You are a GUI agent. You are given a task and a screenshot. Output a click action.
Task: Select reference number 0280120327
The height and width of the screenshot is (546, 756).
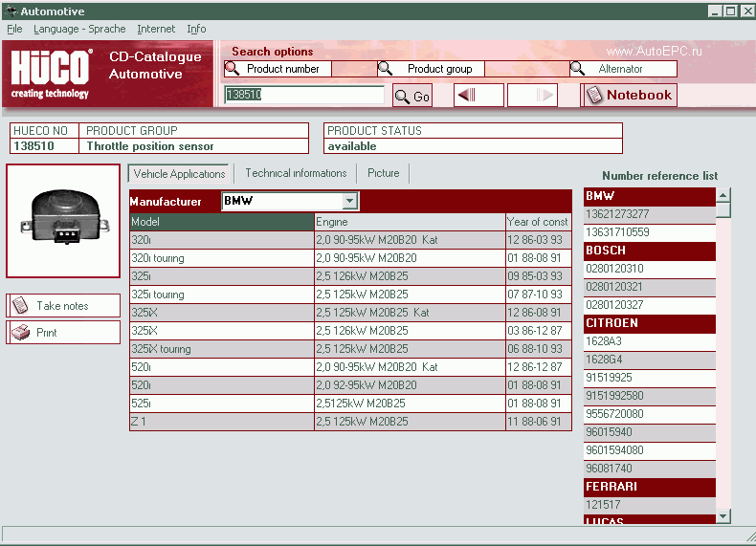click(650, 305)
